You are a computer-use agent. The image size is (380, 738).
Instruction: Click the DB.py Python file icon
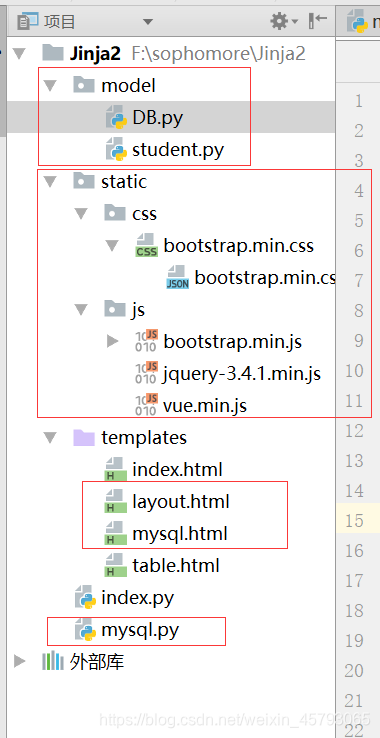[x=117, y=118]
